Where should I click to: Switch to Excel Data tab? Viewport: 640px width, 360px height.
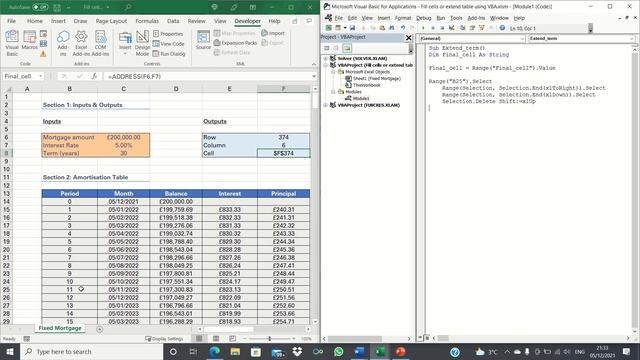tap(173, 21)
